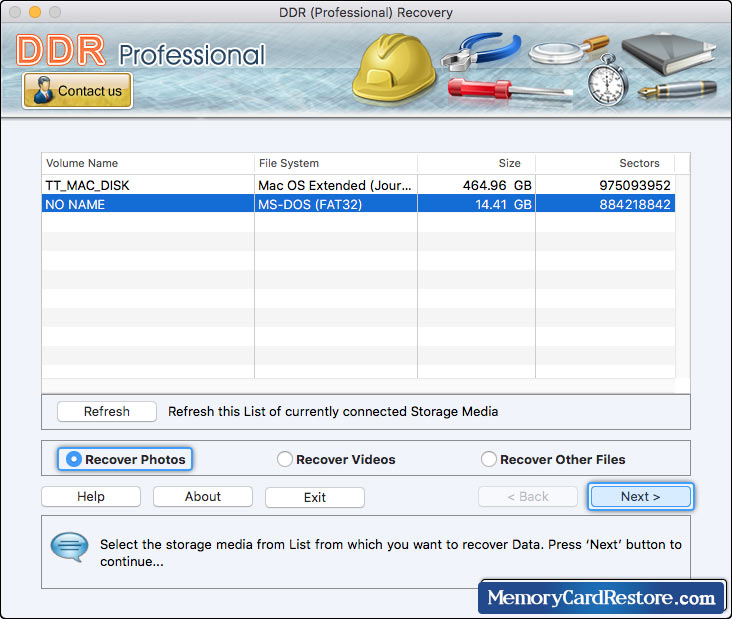Click the 464.96 GB size cell
Viewport: 732px width, 619px height.
click(476, 185)
